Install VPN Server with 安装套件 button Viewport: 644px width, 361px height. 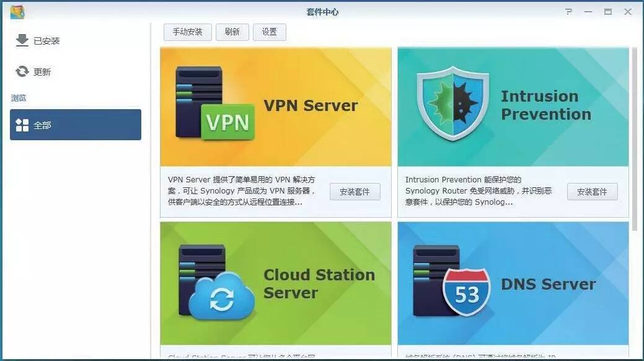355,192
